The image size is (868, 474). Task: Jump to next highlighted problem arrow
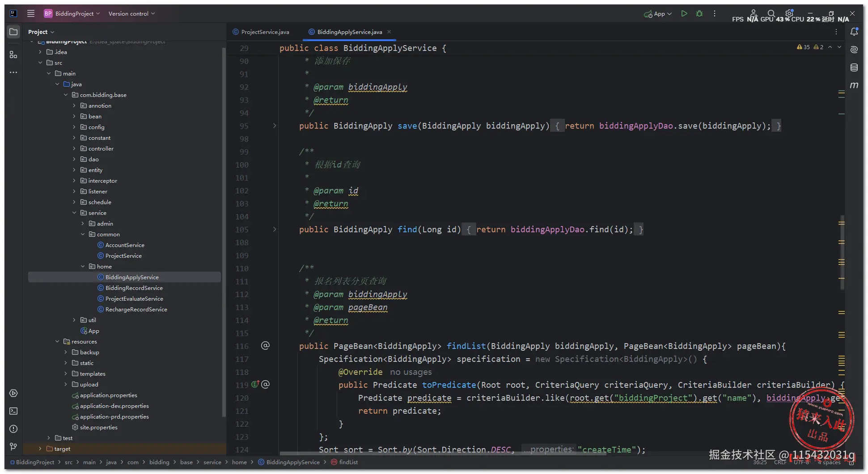[839, 47]
